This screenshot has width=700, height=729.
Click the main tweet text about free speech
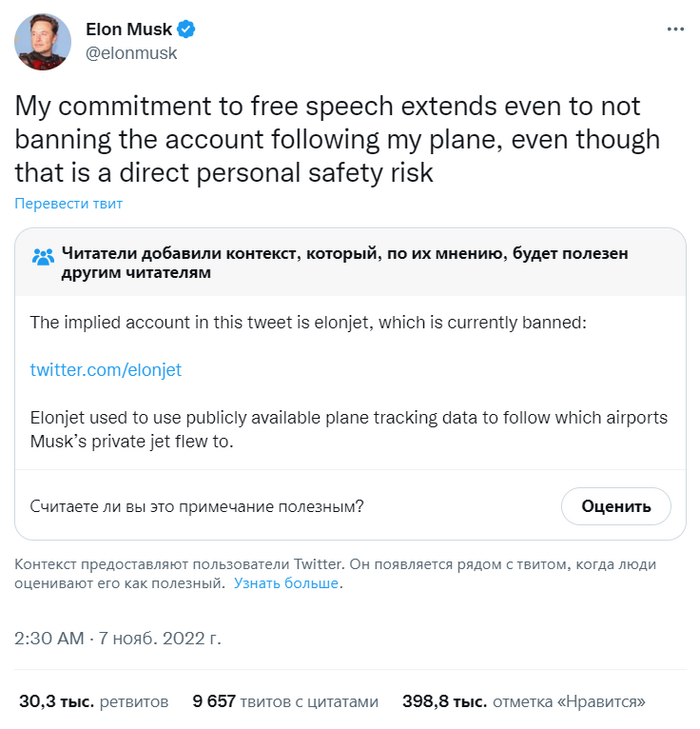click(x=335, y=139)
